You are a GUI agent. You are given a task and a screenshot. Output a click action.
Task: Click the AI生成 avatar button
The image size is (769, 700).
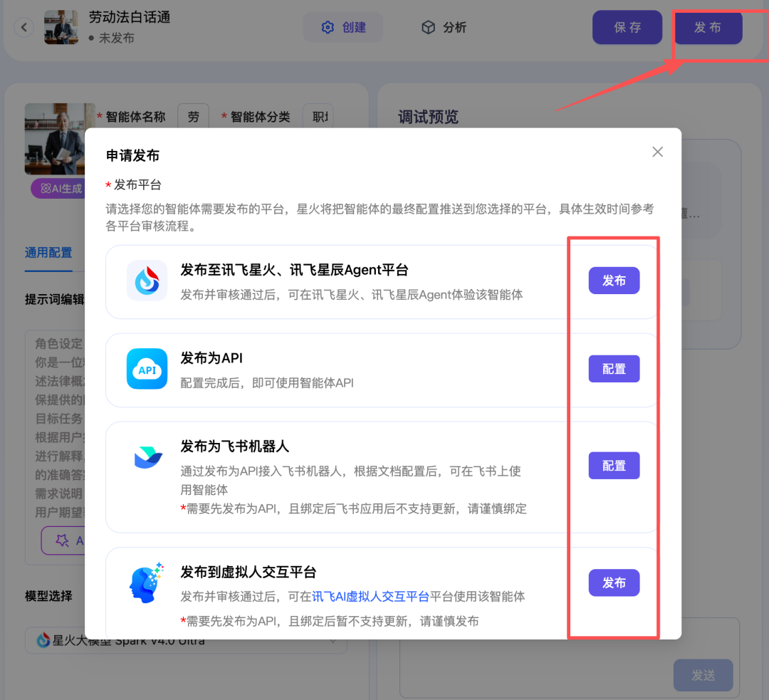tap(58, 189)
